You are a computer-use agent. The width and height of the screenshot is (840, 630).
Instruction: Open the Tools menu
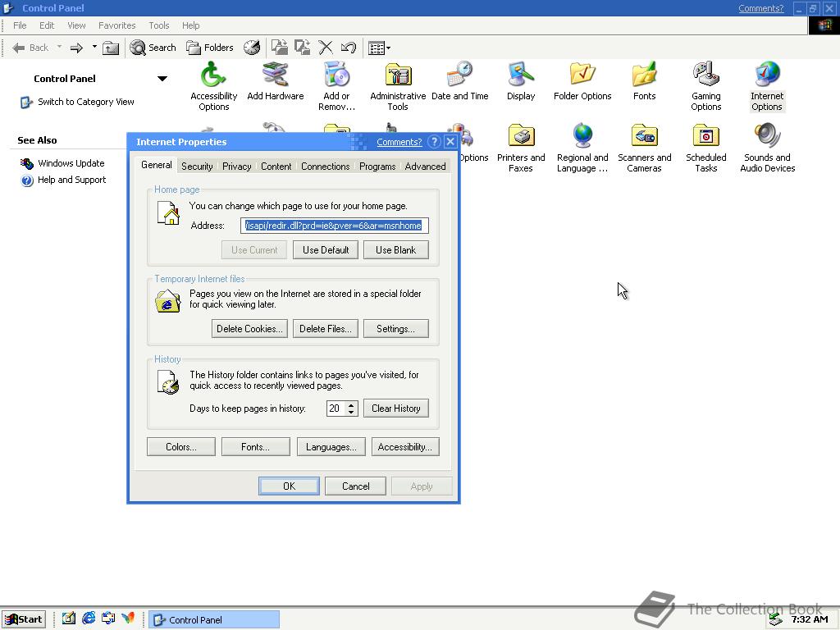(159, 25)
